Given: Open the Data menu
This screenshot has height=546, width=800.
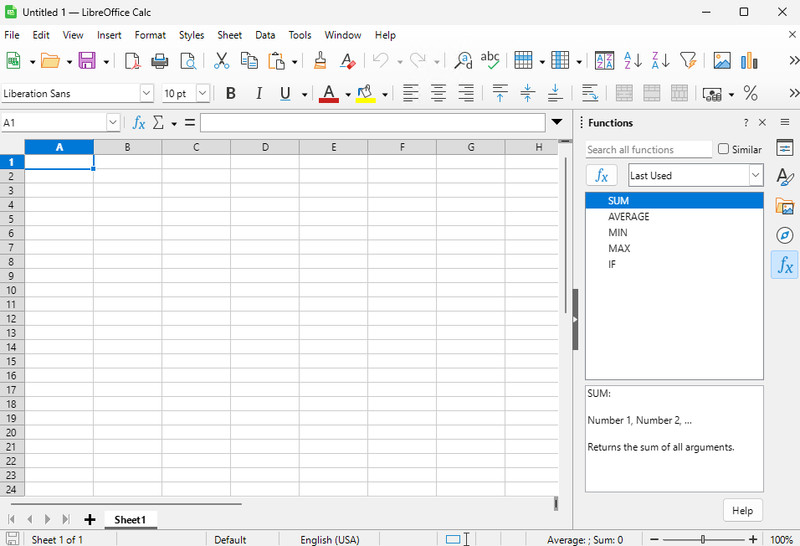Looking at the screenshot, I should pos(265,35).
